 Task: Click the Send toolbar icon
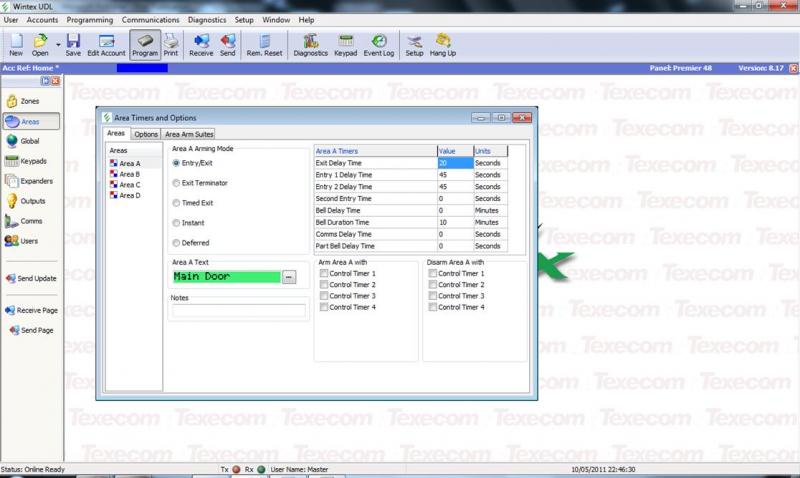tap(228, 45)
